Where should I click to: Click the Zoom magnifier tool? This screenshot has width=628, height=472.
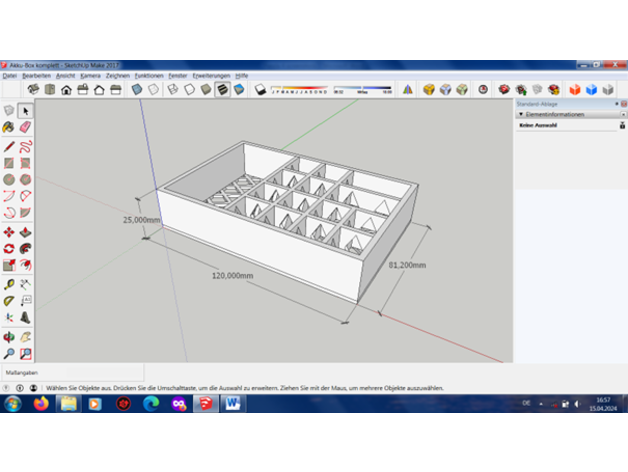coord(9,353)
